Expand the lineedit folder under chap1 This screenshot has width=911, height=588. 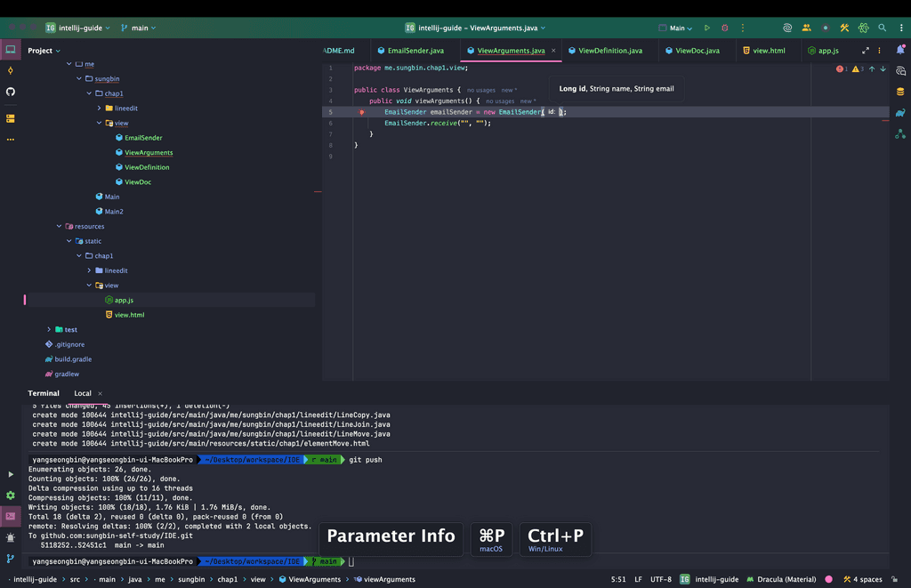pyautogui.click(x=99, y=109)
